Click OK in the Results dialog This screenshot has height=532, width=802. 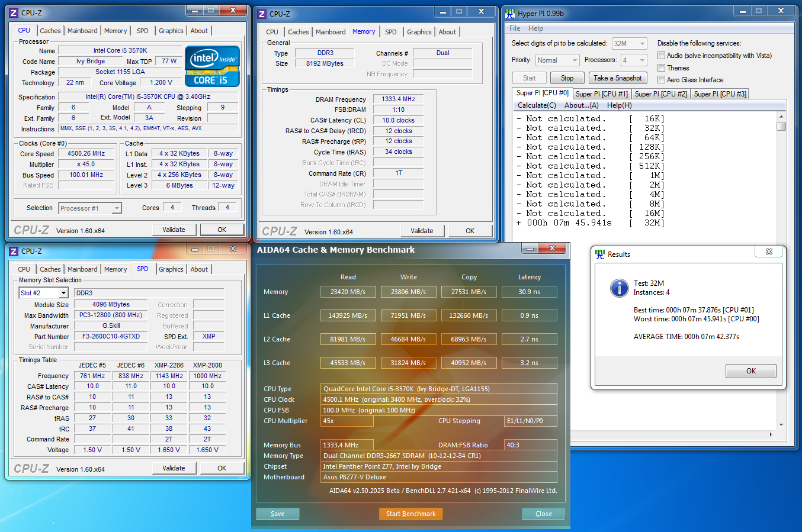(x=751, y=371)
